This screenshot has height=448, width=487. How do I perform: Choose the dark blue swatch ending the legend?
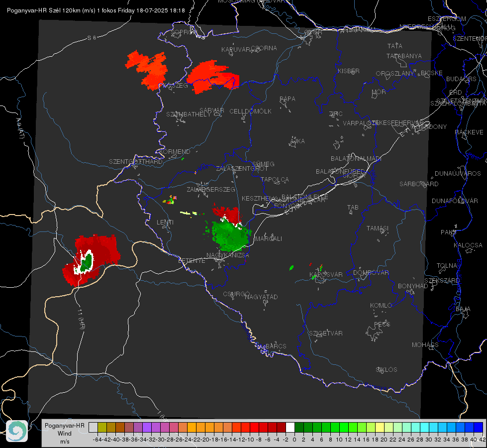[479, 428]
